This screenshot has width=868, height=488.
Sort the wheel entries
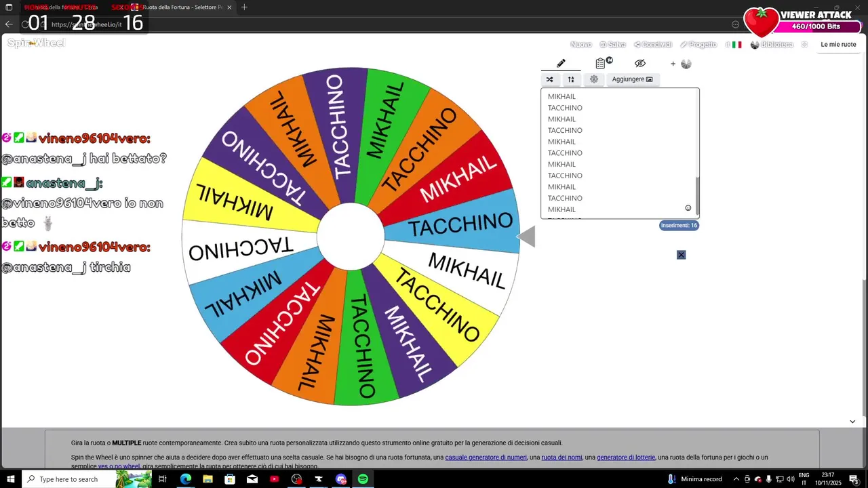571,79
